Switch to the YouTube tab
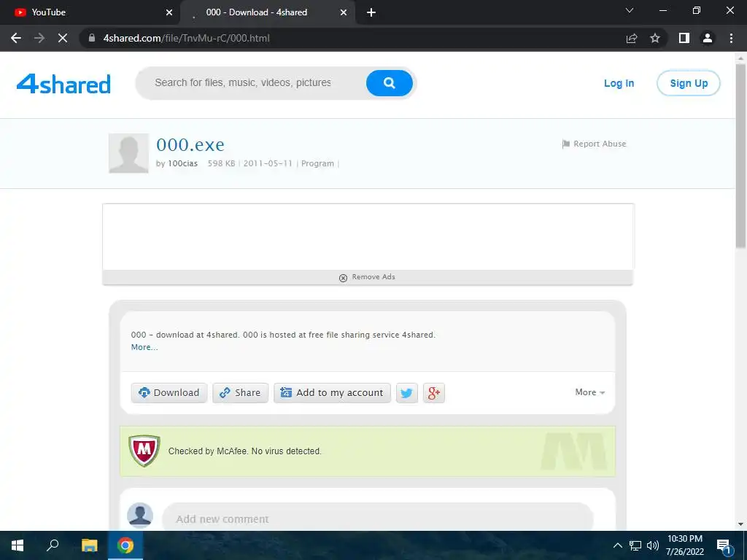 tap(90, 12)
